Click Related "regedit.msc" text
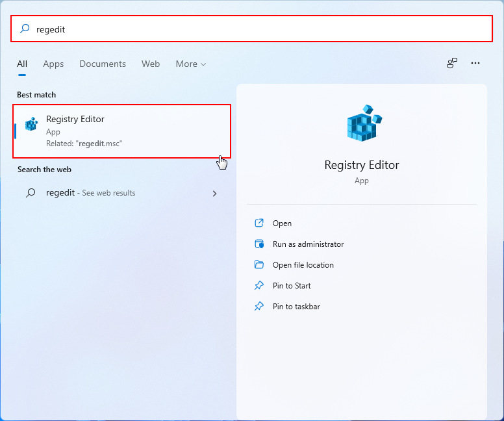The height and width of the screenshot is (421, 504). tap(84, 144)
